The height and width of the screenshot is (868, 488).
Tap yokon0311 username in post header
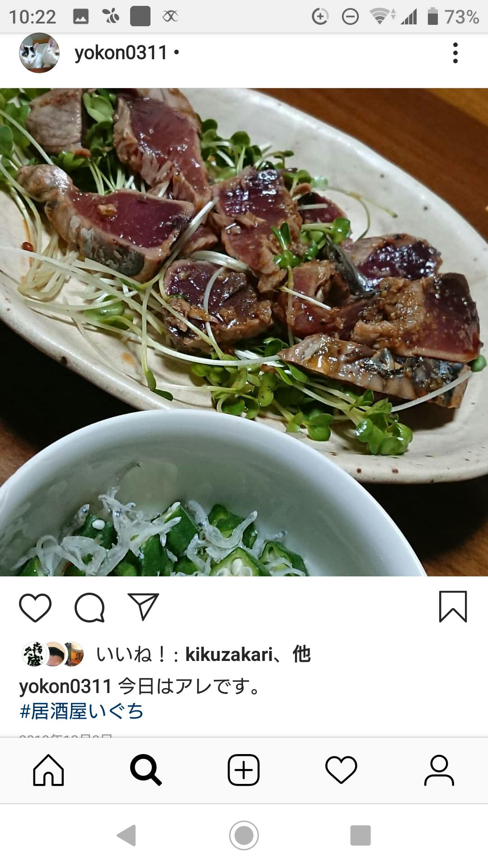(x=121, y=53)
